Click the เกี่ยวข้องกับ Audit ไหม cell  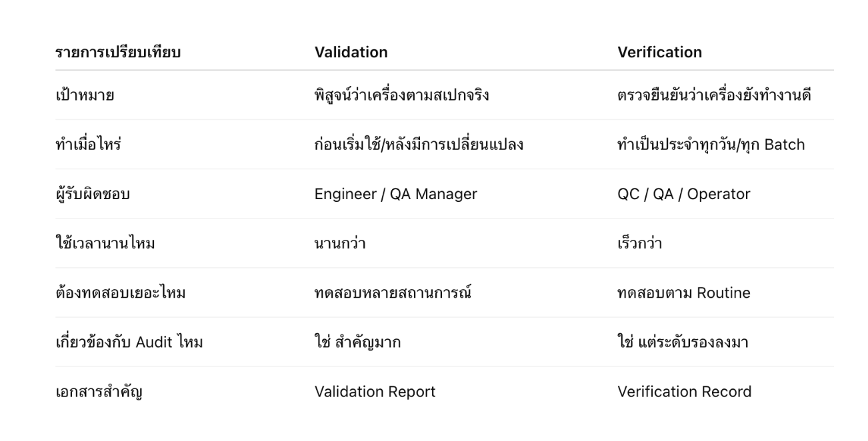tap(129, 342)
